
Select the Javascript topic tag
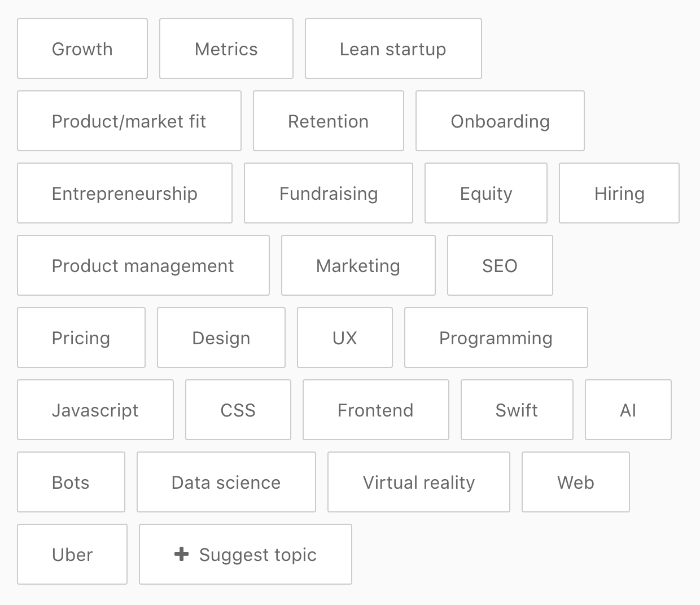tap(95, 410)
